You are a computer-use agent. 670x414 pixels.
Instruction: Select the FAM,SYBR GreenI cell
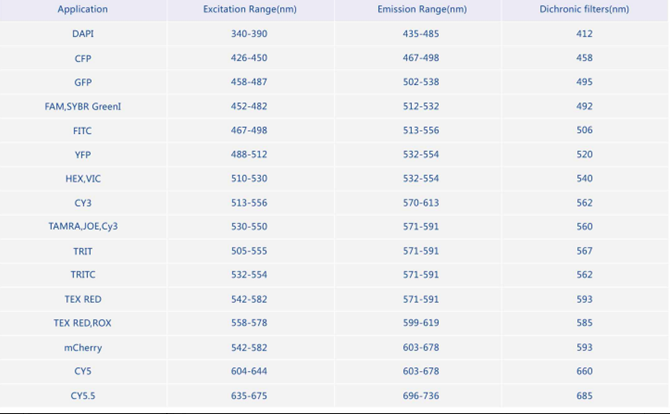click(x=83, y=107)
